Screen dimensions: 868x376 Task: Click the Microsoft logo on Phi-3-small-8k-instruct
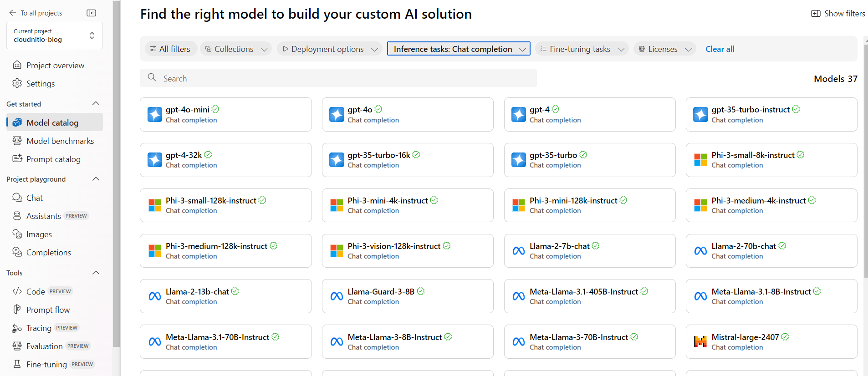(700, 160)
